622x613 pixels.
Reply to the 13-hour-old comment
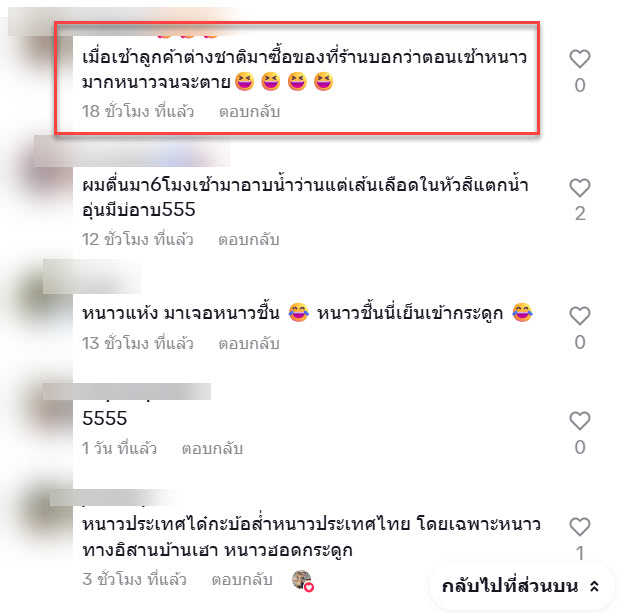249,344
